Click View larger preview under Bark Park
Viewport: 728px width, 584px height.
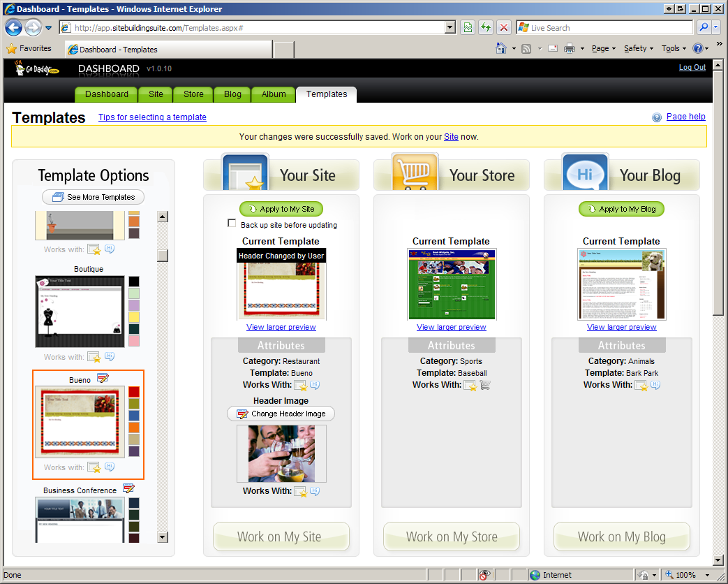click(621, 327)
